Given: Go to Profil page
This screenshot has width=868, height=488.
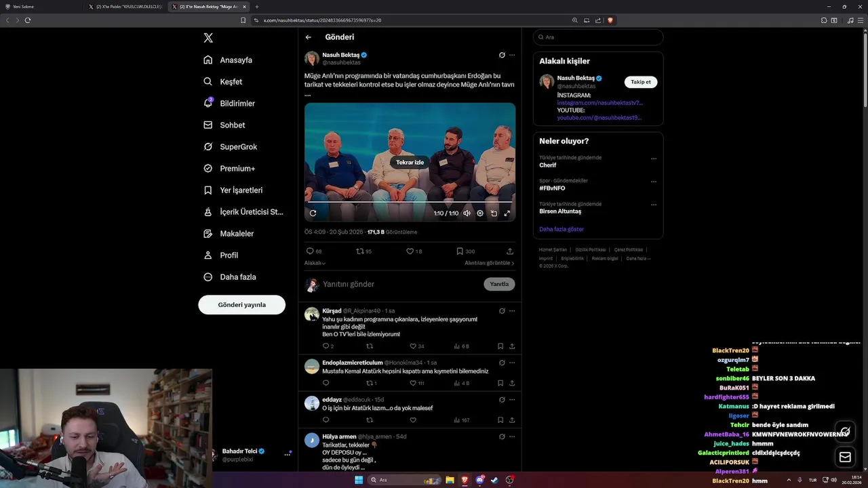Looking at the screenshot, I should point(220,255).
